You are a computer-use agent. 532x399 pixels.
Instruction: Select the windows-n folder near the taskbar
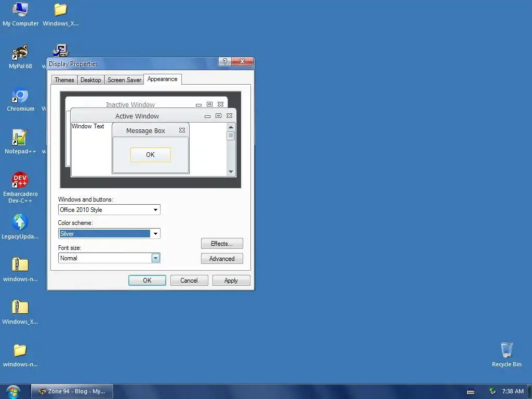tap(20, 355)
